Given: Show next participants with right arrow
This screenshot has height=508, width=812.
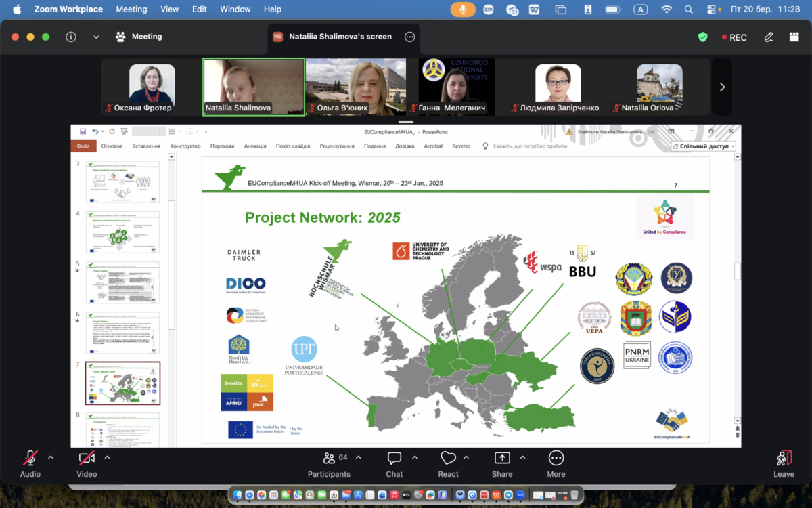Looking at the screenshot, I should click(x=722, y=87).
